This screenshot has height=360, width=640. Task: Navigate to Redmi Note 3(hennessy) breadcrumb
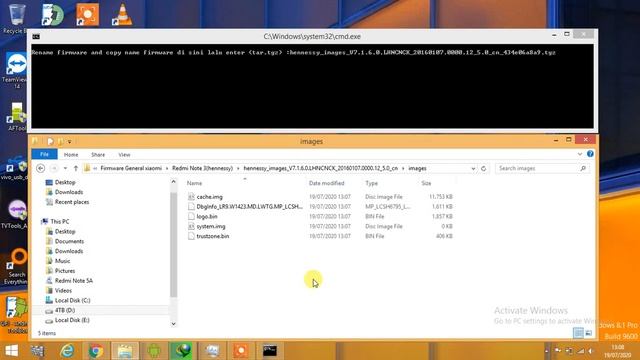[202, 168]
